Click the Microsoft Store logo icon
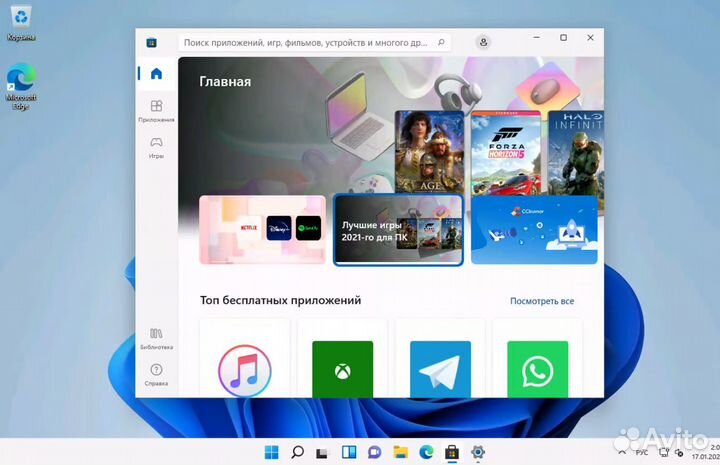Viewport: 720px width, 465px height. click(x=152, y=43)
